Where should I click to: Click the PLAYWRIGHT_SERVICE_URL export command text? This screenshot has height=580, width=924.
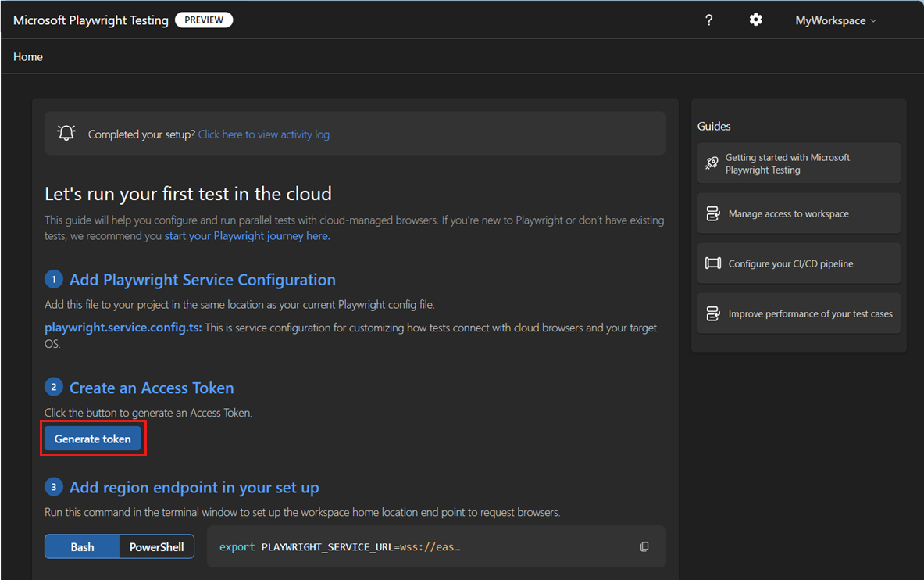340,547
